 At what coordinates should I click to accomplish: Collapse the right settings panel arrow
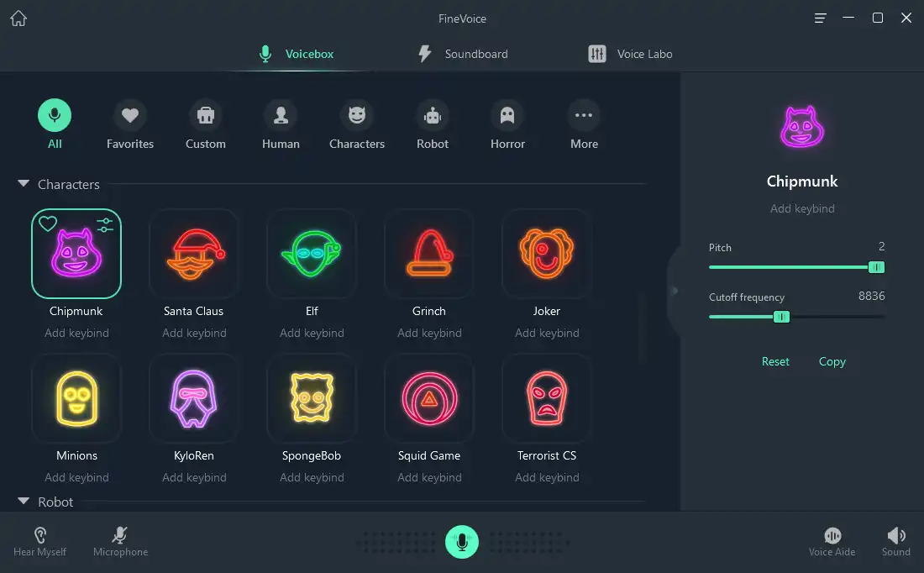click(x=675, y=291)
